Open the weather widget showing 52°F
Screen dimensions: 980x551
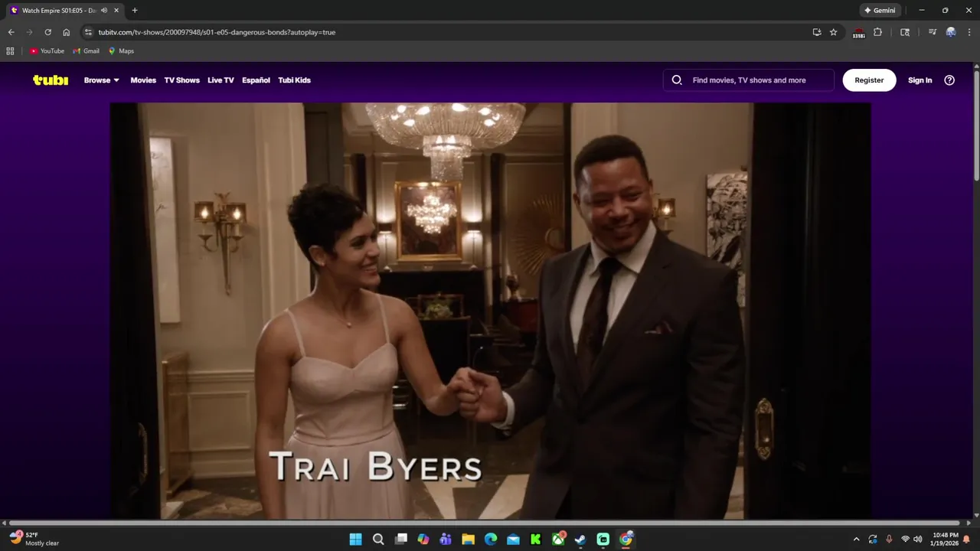click(x=34, y=540)
